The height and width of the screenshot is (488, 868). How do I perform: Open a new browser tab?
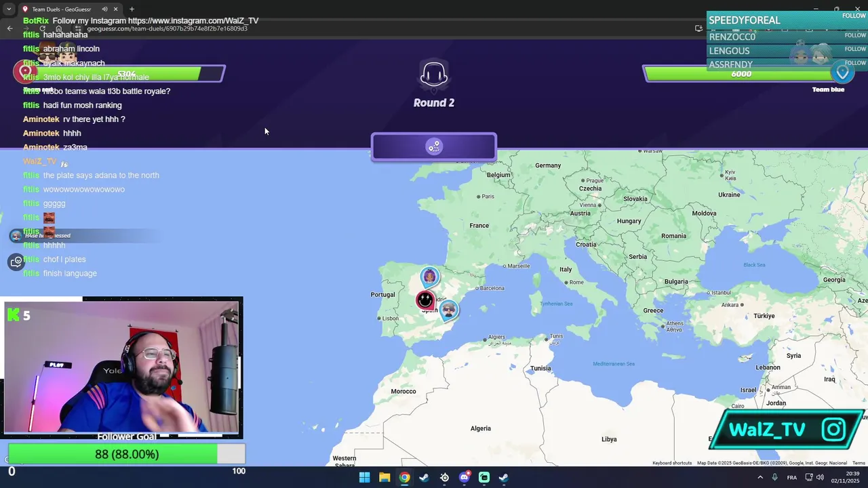click(x=132, y=9)
